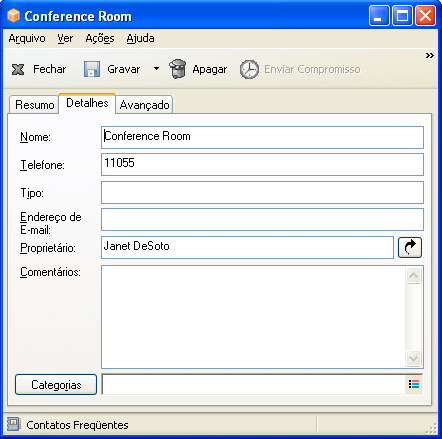Click the Contatos Freqüentes status text
This screenshot has width=442, height=439.
(x=77, y=425)
